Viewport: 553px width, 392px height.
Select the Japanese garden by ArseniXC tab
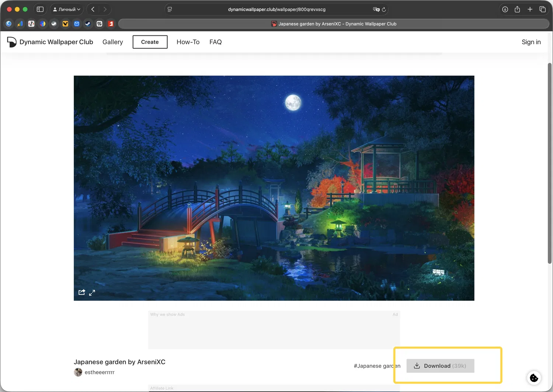pos(334,24)
